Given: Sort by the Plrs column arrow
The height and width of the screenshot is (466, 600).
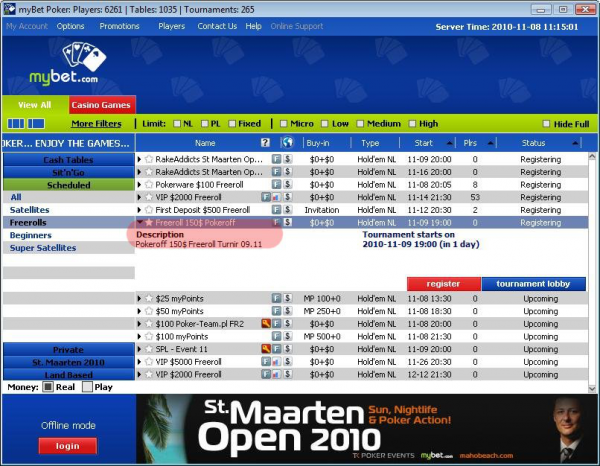Looking at the screenshot, I should (490, 143).
